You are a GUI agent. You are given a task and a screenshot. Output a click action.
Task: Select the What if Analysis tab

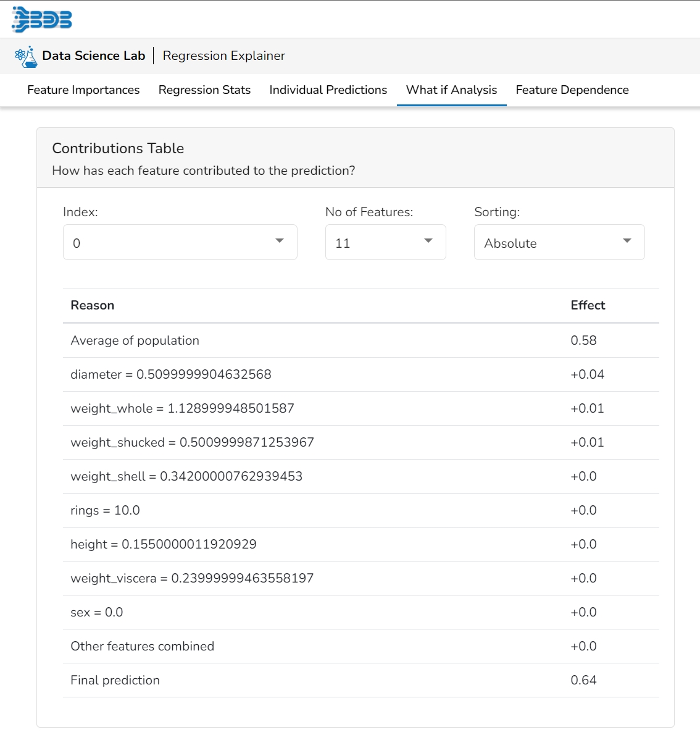(451, 90)
